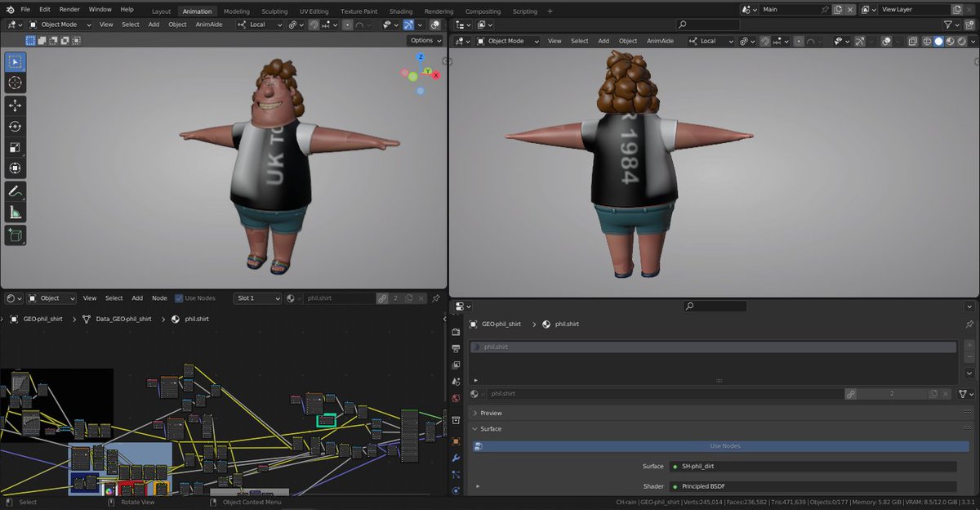The width and height of the screenshot is (980, 510).
Task: Select the Rotate tool
Action: coord(15,127)
